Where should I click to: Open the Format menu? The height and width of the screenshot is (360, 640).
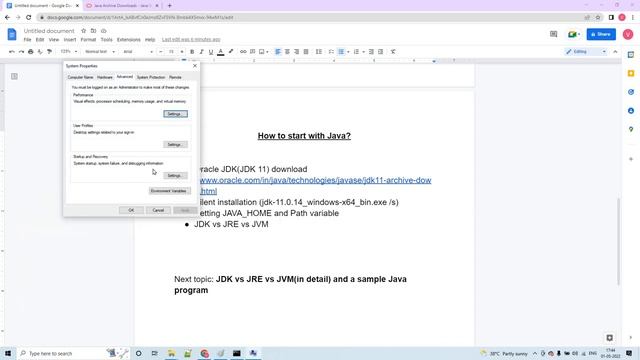(x=88, y=40)
